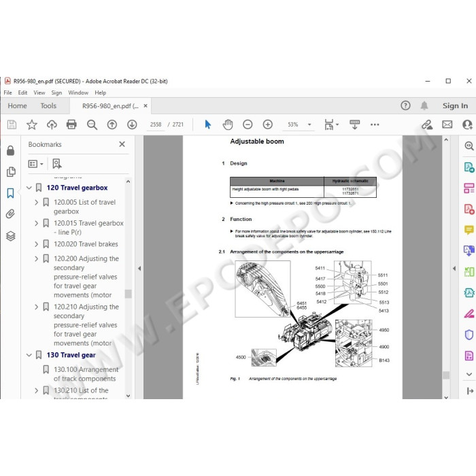
Task: Zoom in with plus button
Action: [x=268, y=124]
